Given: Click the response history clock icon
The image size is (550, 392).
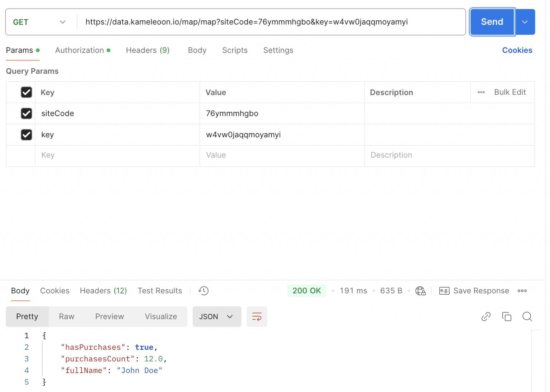Looking at the screenshot, I should [x=203, y=291].
